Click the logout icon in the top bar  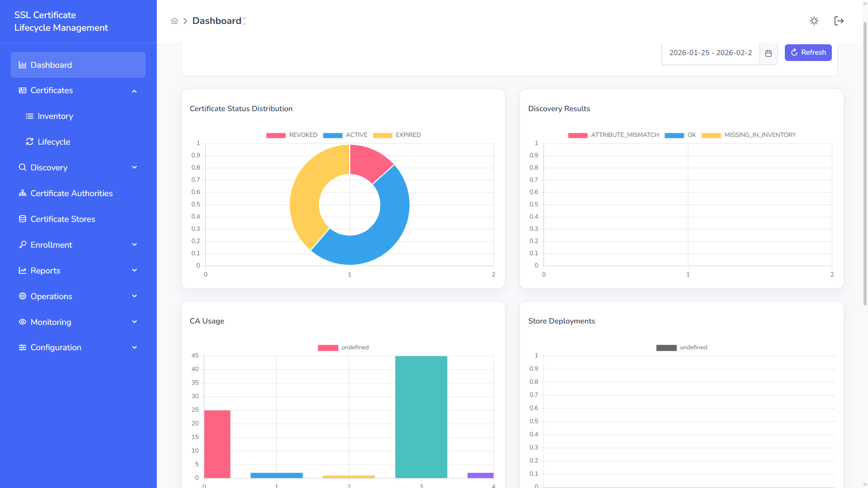pyautogui.click(x=839, y=21)
